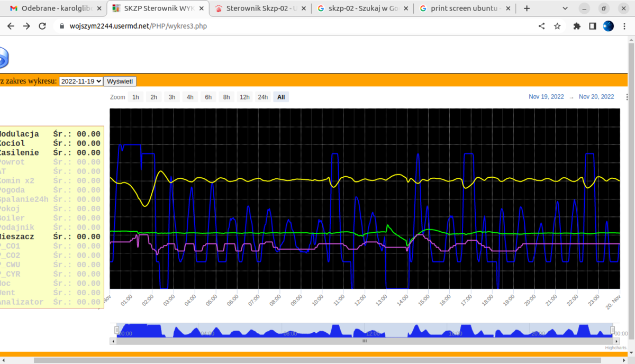Open the extensions puzzle icon
This screenshot has width=635, height=364.
pos(577,26)
